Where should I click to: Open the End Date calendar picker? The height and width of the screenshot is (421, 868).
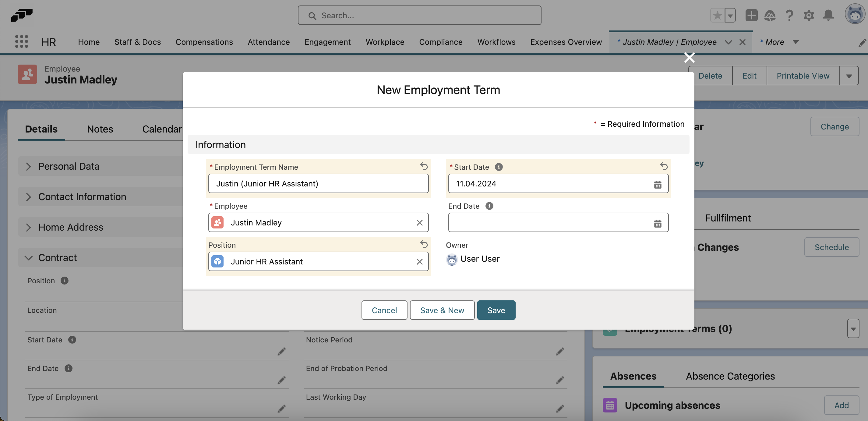[x=658, y=222]
